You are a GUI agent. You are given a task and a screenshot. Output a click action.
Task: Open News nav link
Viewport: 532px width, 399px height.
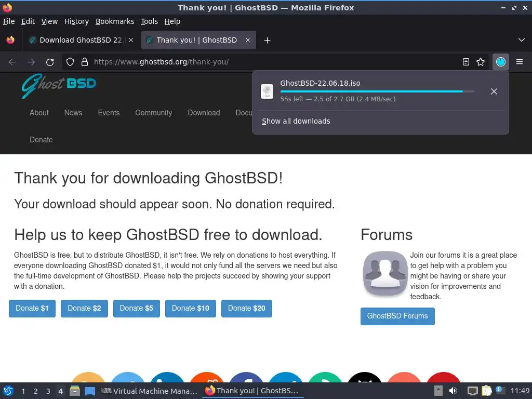(x=73, y=113)
